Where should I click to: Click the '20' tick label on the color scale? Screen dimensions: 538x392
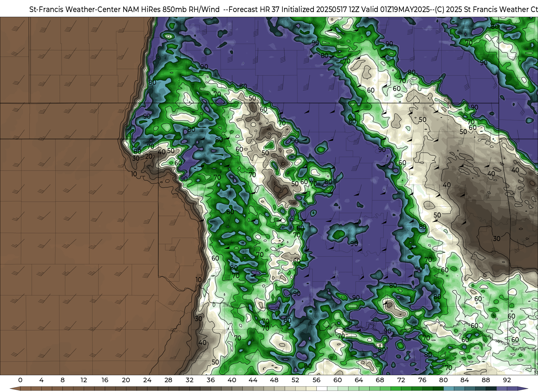pos(126,380)
